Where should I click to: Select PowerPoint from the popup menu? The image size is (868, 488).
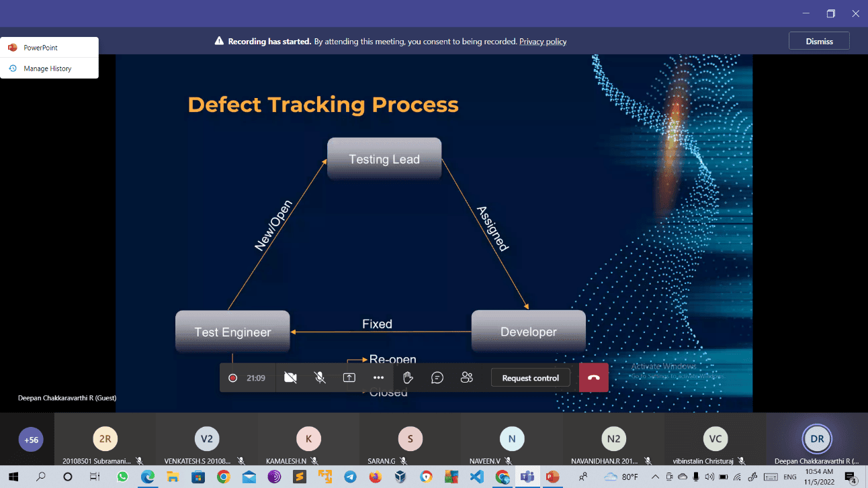point(40,48)
